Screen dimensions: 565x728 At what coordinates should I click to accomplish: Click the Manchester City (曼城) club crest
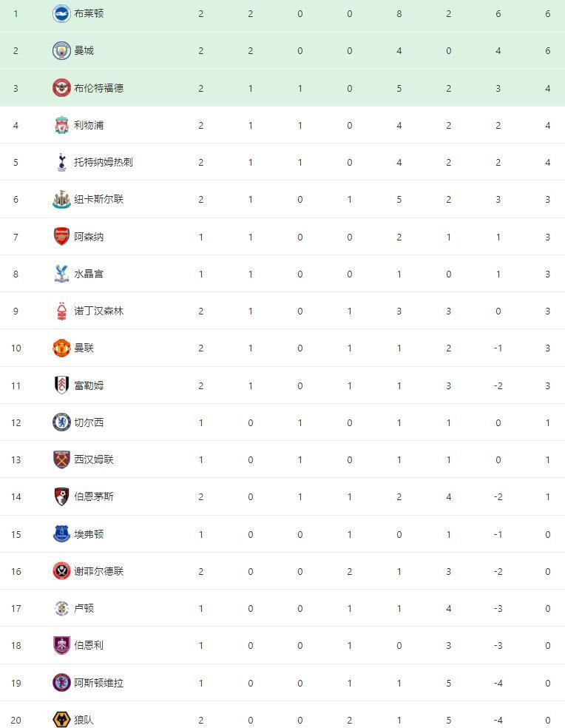pos(61,50)
